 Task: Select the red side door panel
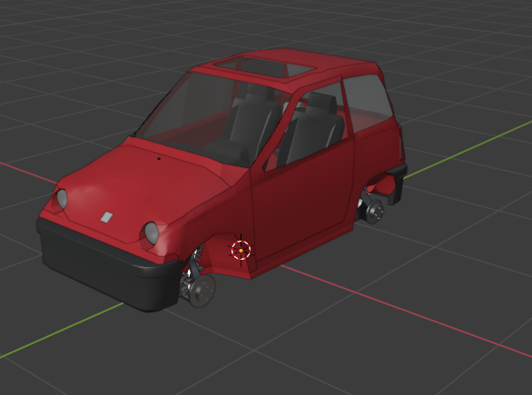(302, 200)
